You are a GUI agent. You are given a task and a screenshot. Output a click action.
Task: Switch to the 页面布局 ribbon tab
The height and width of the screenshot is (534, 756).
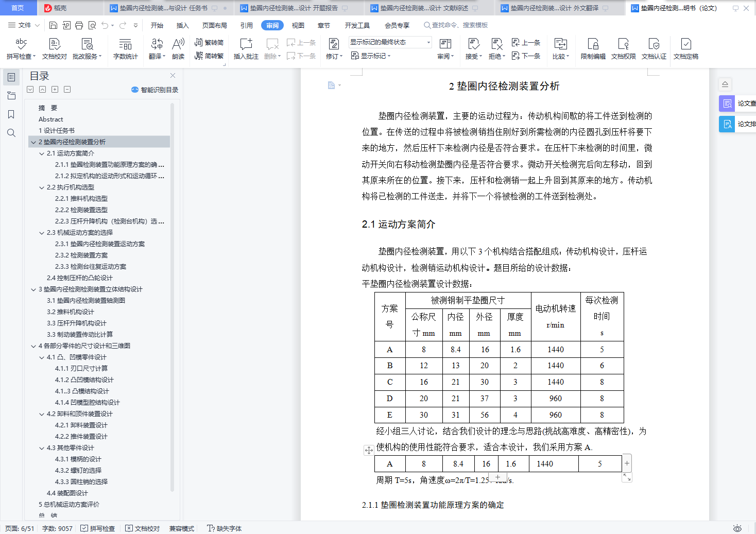[215, 25]
